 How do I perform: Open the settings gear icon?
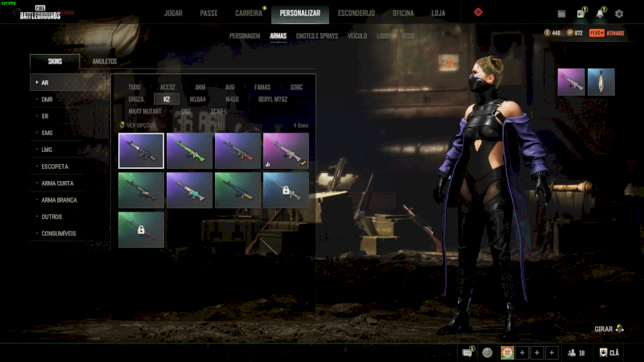(619, 14)
